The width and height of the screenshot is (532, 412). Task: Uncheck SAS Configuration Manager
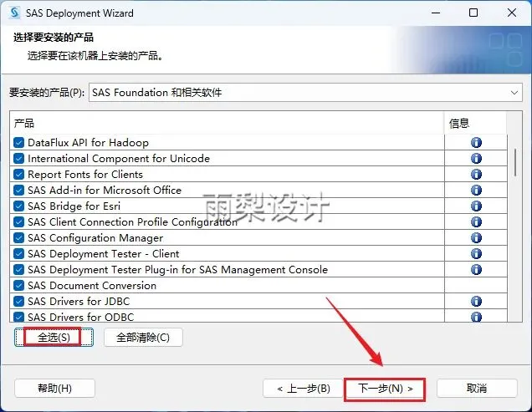18,237
